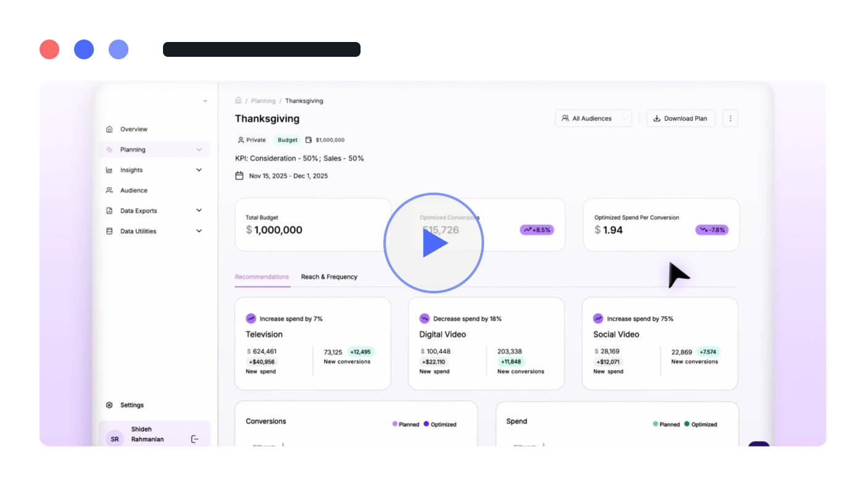
Task: Expand the Insights chevron
Action: coord(199,170)
